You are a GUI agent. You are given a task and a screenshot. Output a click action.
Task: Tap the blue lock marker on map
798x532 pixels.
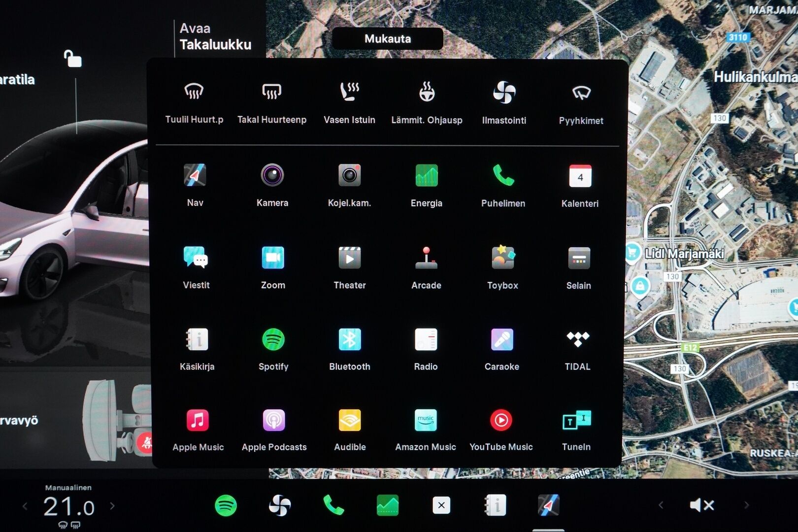pyautogui.click(x=639, y=286)
